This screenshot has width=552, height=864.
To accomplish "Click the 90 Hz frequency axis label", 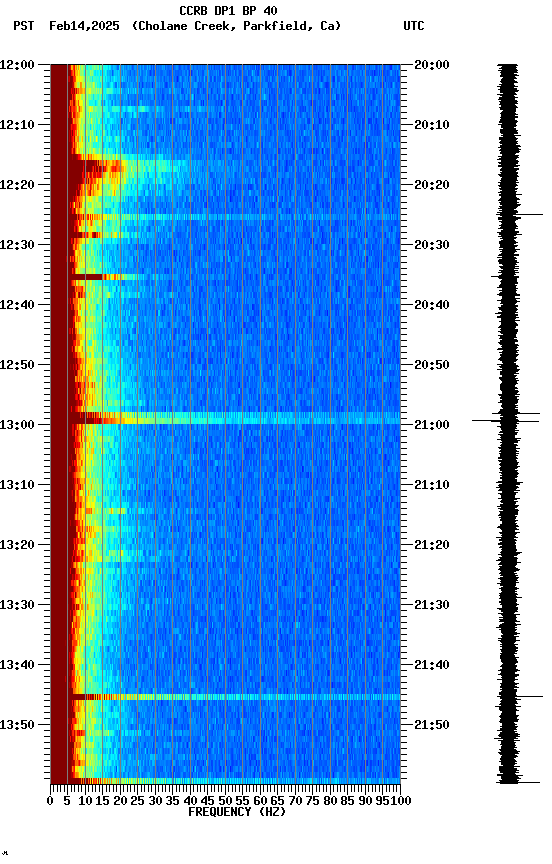I will [365, 801].
